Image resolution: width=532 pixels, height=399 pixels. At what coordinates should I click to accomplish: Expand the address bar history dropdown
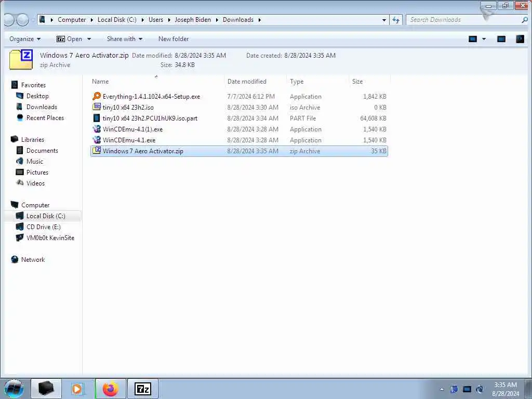pyautogui.click(x=384, y=20)
